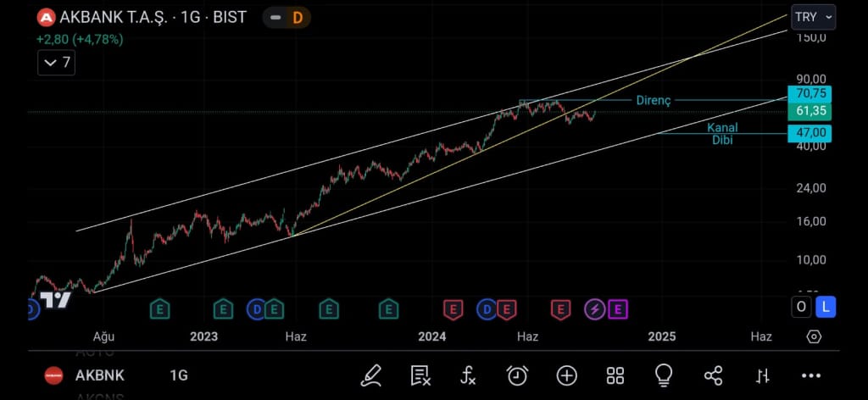The image size is (868, 400).
Task: Select the 61,35 current price label
Action: point(811,111)
